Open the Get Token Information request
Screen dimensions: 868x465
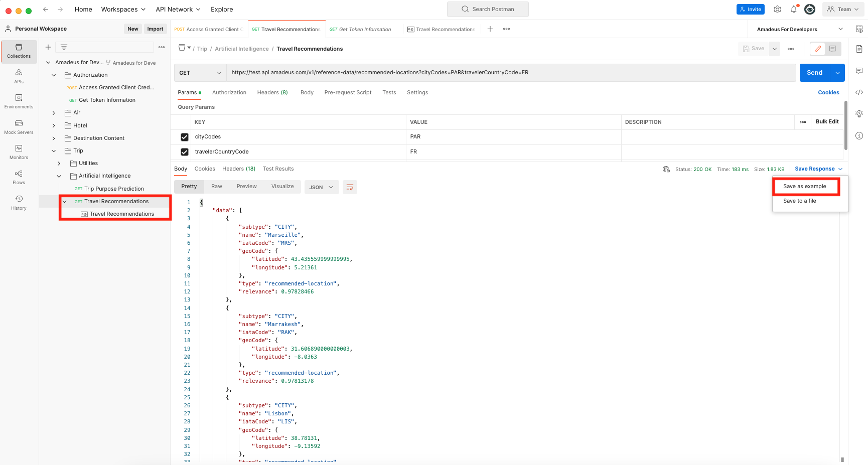pos(107,100)
